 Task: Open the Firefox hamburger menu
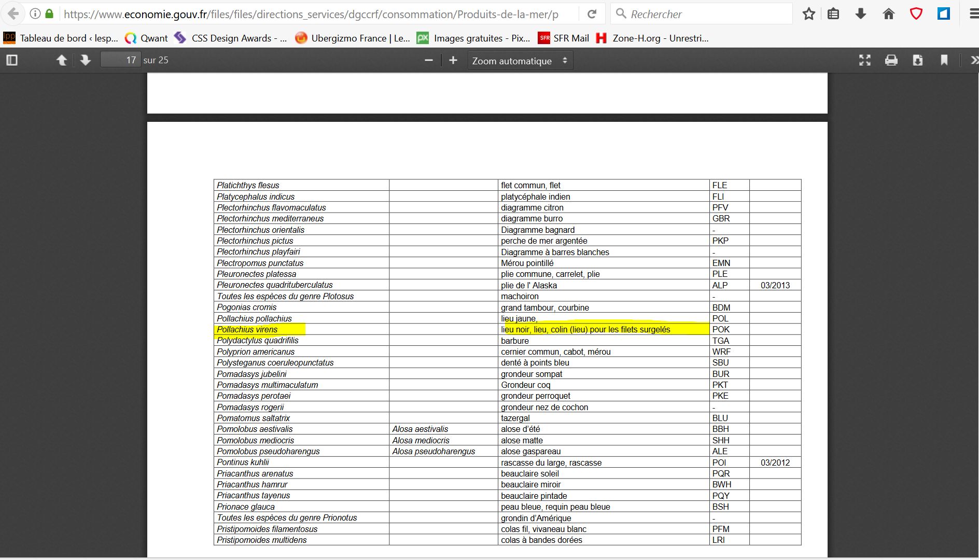click(973, 14)
